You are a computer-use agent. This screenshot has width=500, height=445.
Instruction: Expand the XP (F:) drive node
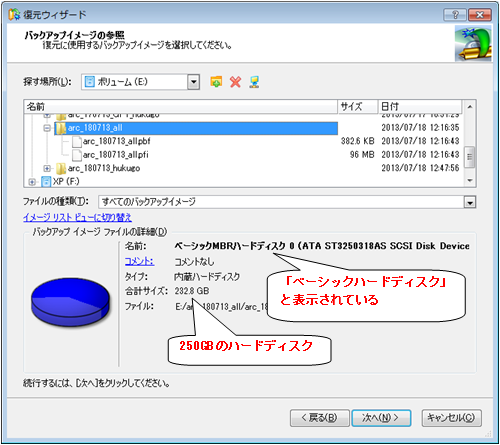coord(32,182)
